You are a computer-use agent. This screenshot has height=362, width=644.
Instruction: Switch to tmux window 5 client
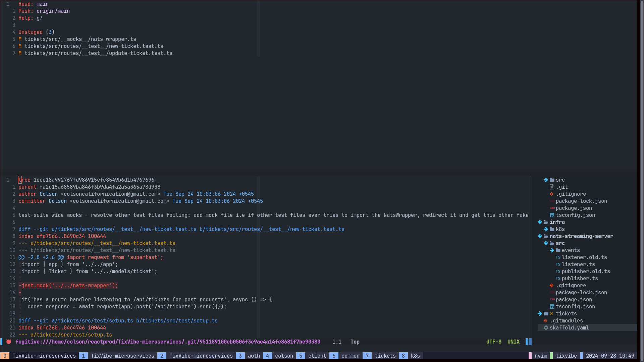click(317, 356)
